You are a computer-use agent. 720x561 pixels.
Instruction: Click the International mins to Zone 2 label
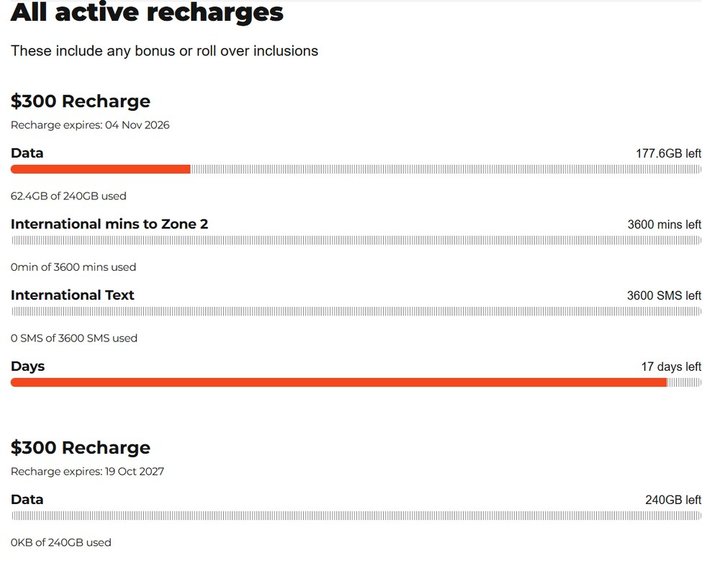[109, 224]
